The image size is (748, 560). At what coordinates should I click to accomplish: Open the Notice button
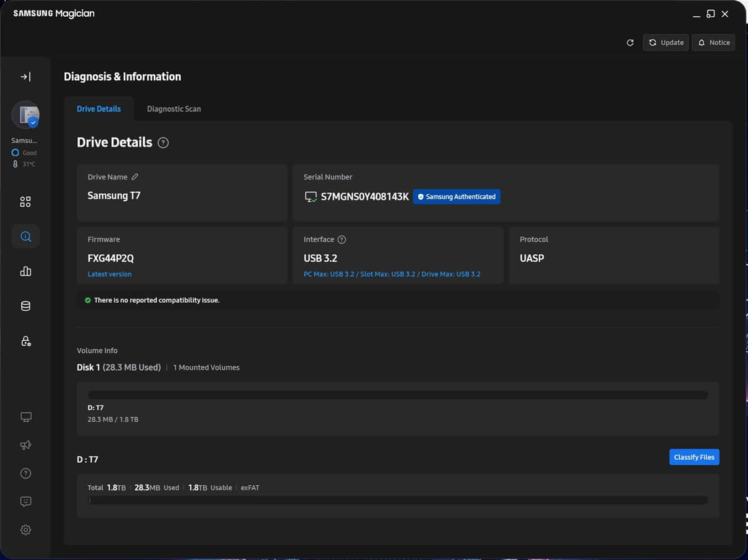(713, 42)
